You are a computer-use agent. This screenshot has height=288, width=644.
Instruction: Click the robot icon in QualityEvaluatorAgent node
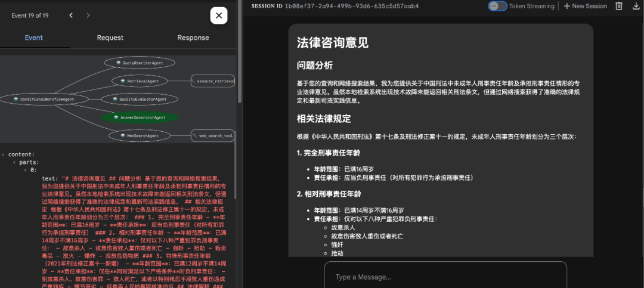point(115,100)
